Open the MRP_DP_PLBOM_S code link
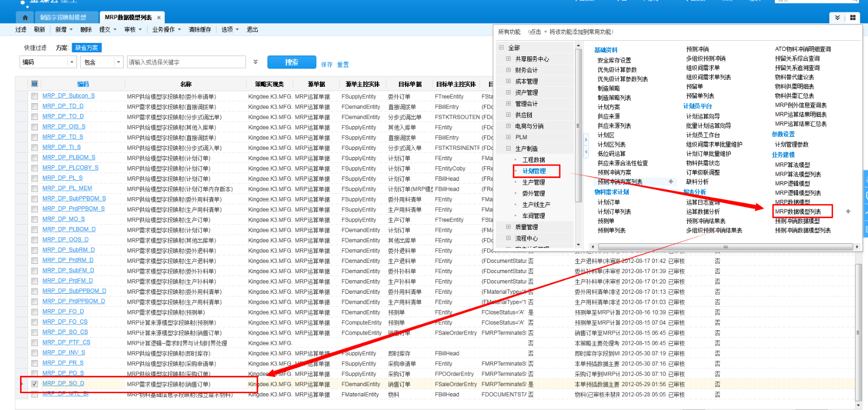Viewport: 868px width, 410px height. click(69, 157)
